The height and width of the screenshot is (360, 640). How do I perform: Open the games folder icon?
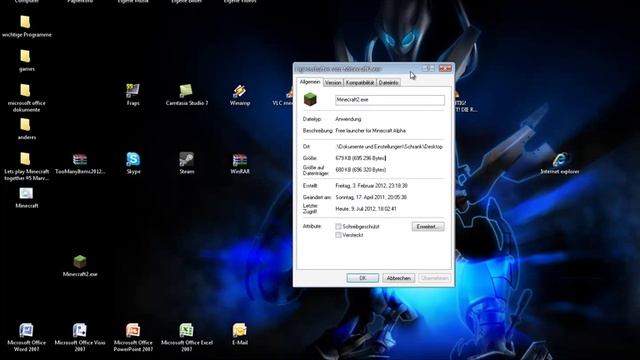tap(25, 56)
